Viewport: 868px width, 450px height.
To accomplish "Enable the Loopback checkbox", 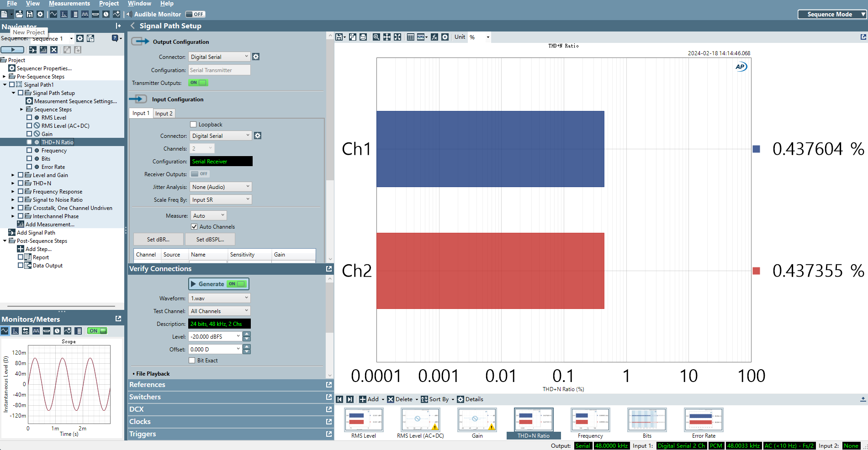I will pos(193,125).
